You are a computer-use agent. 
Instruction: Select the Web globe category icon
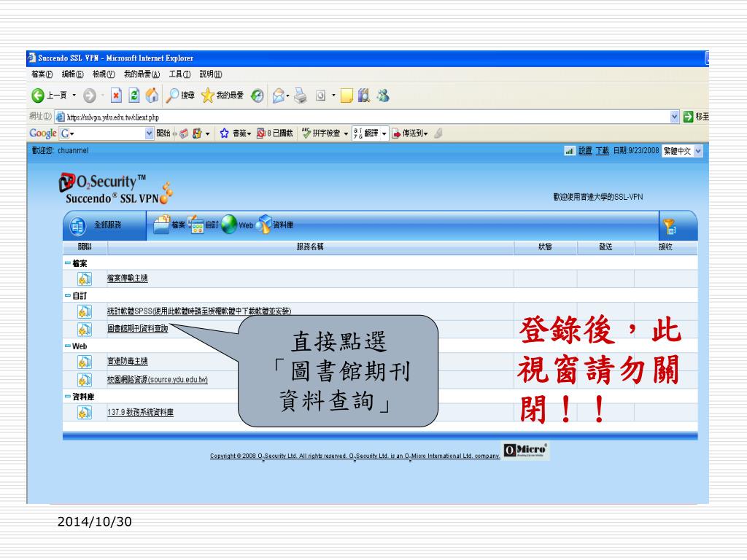coord(229,225)
